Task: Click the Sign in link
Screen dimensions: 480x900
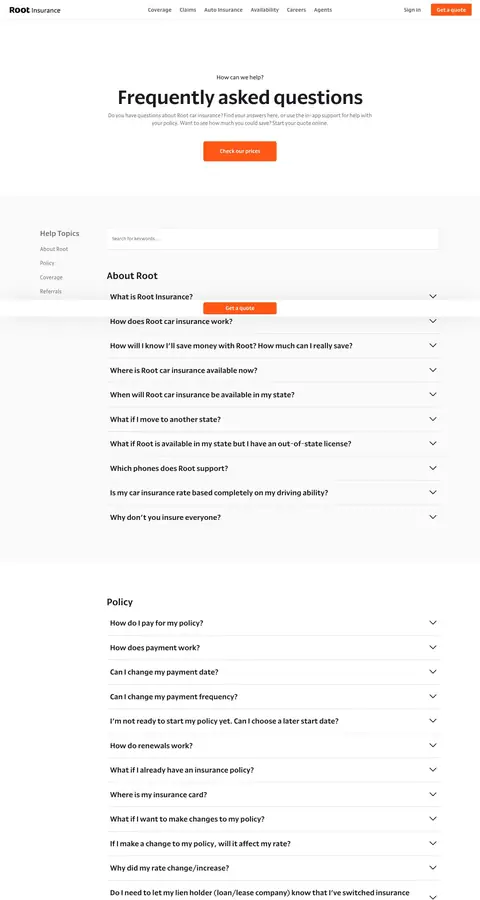Action: pos(412,10)
